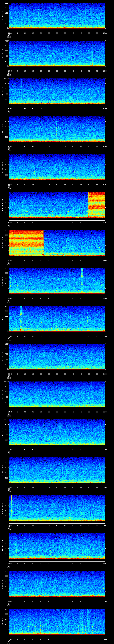The height and width of the screenshot is (644, 114).
Task: Select the broadband red noise block in 19:20:00 panel
Action: tap(26, 243)
